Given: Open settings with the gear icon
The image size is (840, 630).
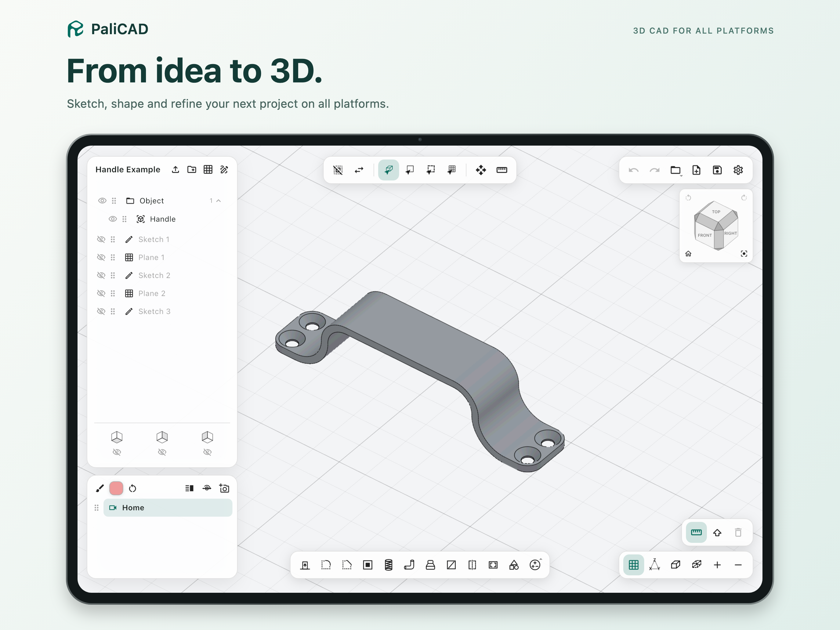Looking at the screenshot, I should (738, 170).
